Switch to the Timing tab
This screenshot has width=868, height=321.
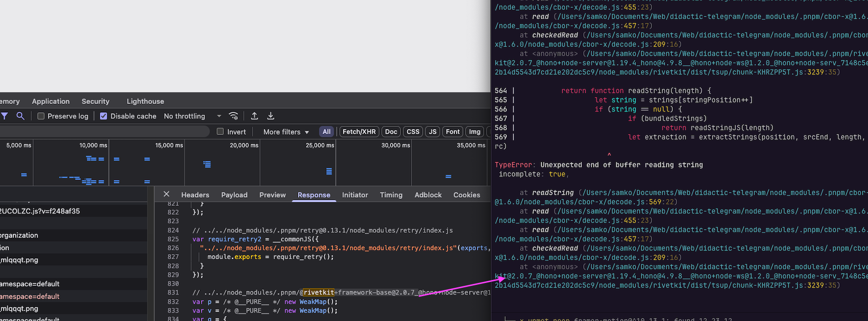click(391, 195)
